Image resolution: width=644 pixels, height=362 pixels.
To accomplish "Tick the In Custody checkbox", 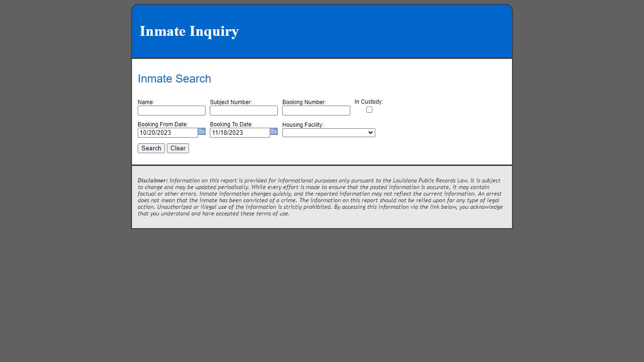I will coord(369,109).
